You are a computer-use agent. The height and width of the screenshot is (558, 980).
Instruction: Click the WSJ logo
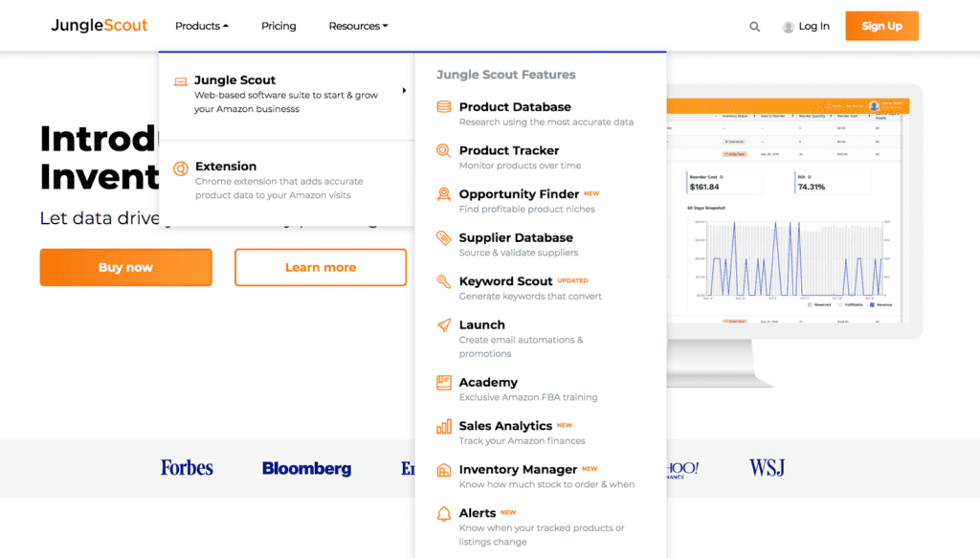(x=767, y=468)
